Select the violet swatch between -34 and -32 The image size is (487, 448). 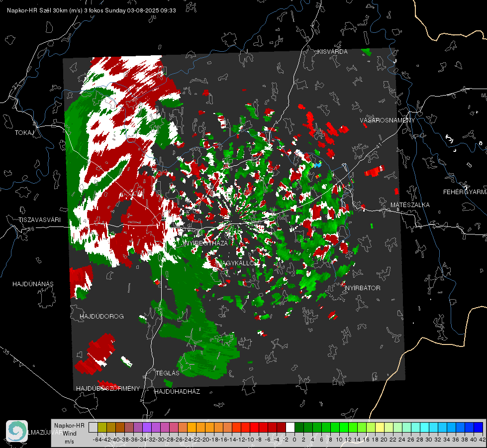(147, 428)
